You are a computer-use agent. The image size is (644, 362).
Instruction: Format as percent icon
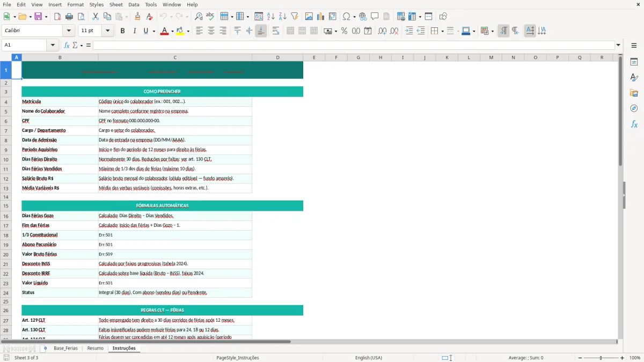pyautogui.click(x=344, y=31)
